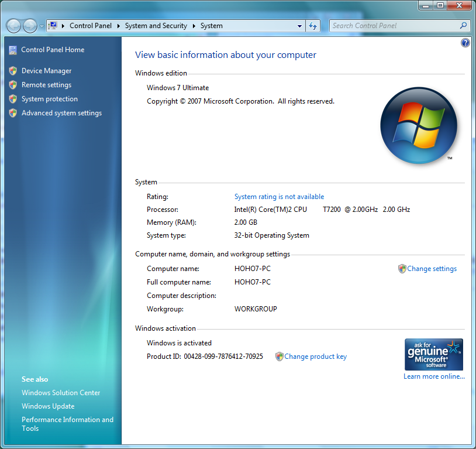Click the computer icon in address bar
The width and height of the screenshot is (476, 449).
[x=53, y=26]
